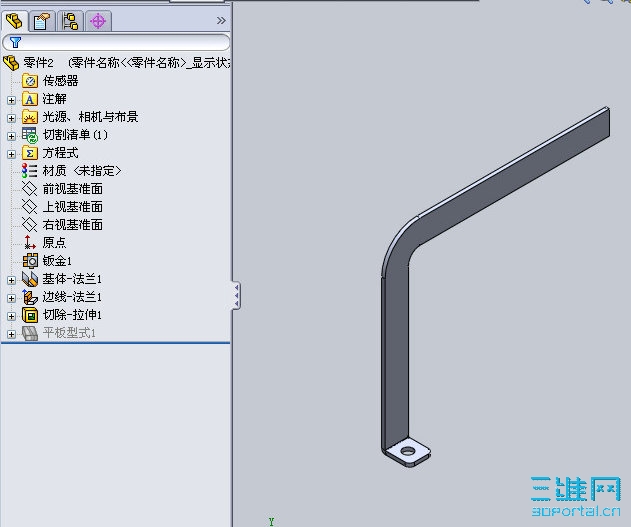This screenshot has height=527, width=631.
Task: Click the 边线-法兰1 label
Action: [72, 297]
